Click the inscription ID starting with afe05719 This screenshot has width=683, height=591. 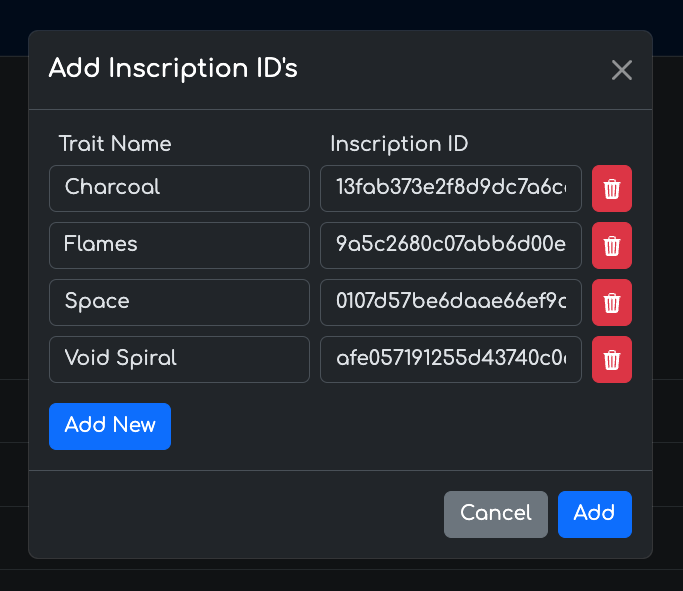click(x=450, y=360)
